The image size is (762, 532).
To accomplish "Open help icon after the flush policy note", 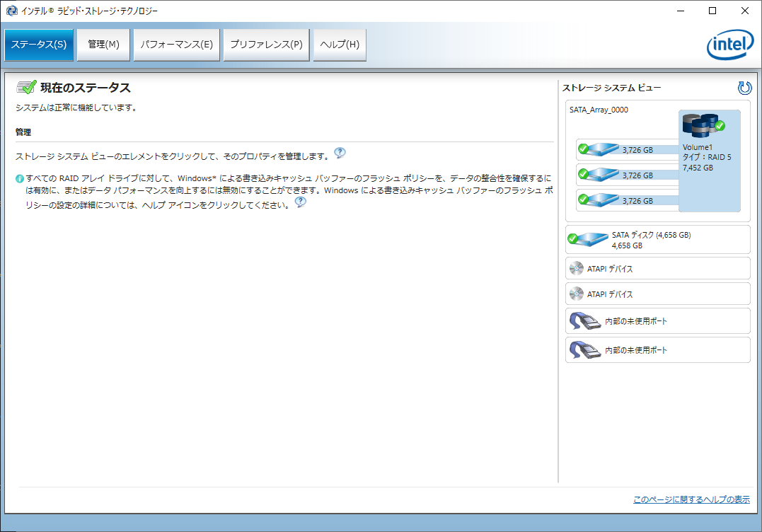I will [301, 202].
